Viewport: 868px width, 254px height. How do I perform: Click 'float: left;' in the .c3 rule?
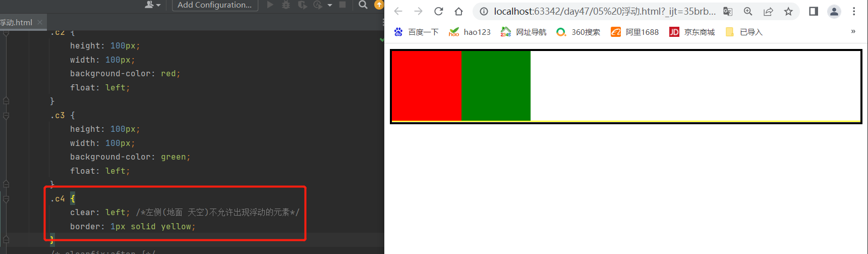(100, 171)
